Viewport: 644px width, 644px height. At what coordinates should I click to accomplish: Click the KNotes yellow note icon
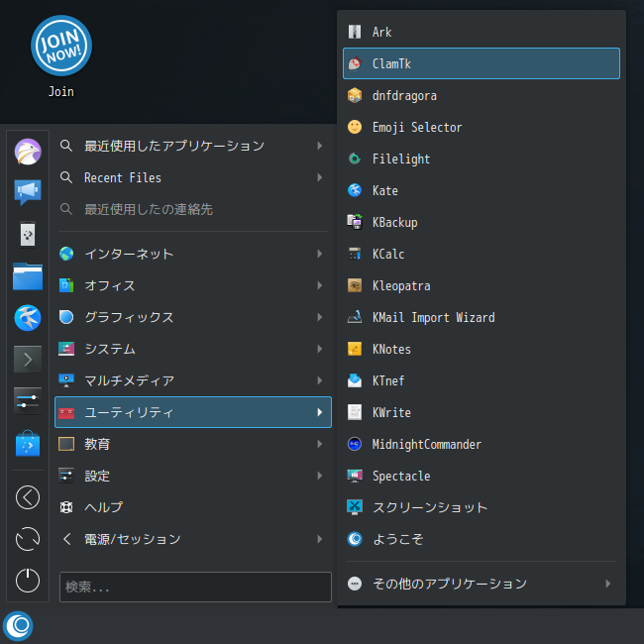(355, 349)
